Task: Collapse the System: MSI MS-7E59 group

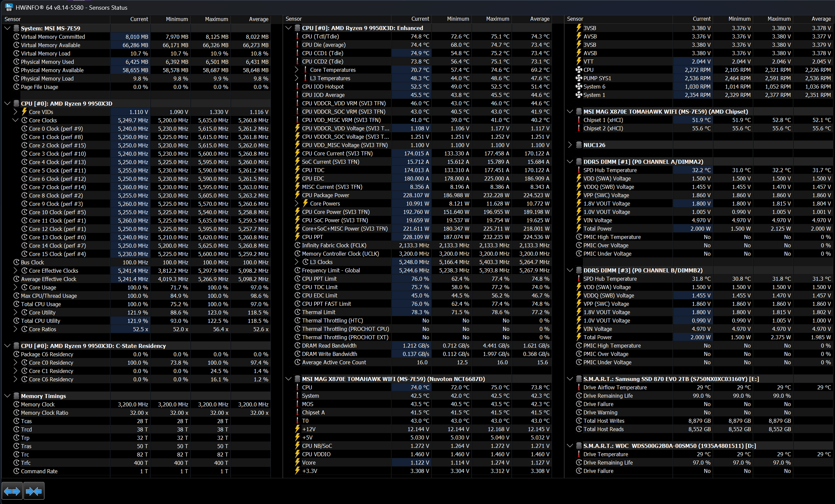Action: [x=7, y=28]
